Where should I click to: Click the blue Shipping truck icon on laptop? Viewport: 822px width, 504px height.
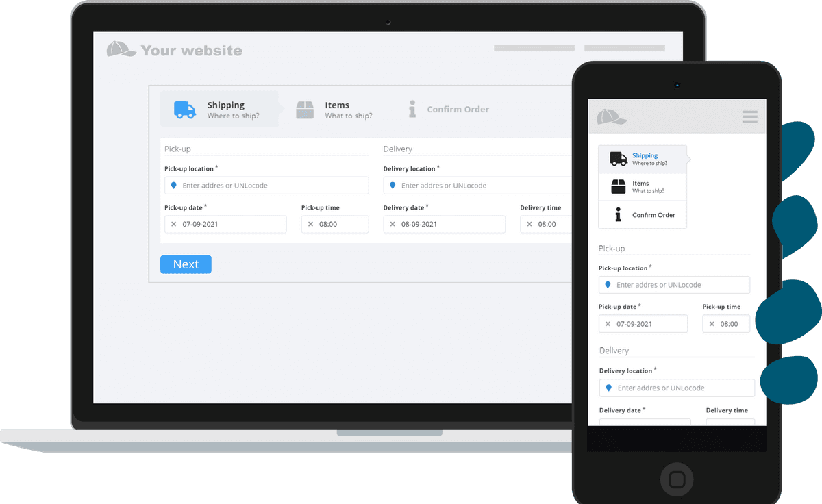click(x=184, y=110)
